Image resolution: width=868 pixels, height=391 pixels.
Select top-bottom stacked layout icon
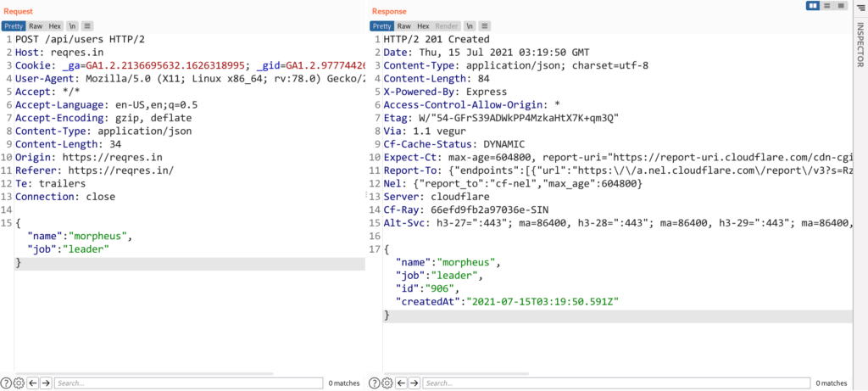coord(827,6)
